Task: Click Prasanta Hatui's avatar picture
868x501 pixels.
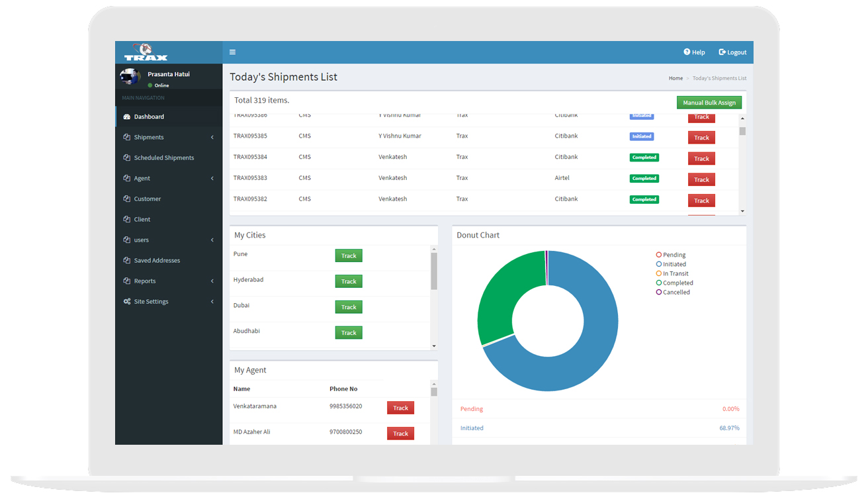Action: (130, 77)
